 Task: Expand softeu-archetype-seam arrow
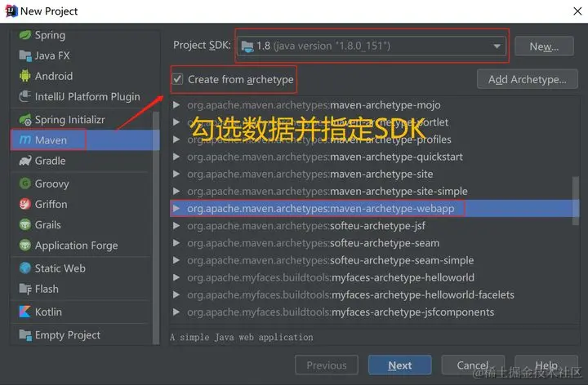(x=176, y=243)
